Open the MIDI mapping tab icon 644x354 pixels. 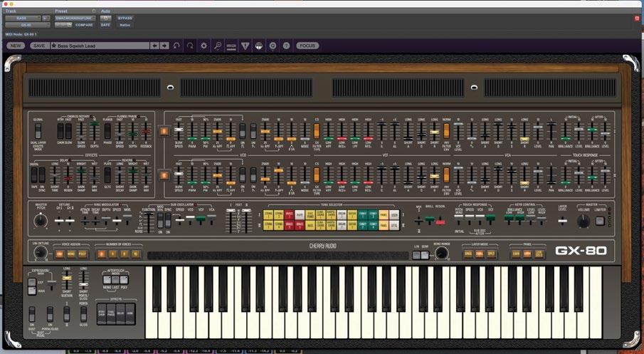click(x=231, y=46)
